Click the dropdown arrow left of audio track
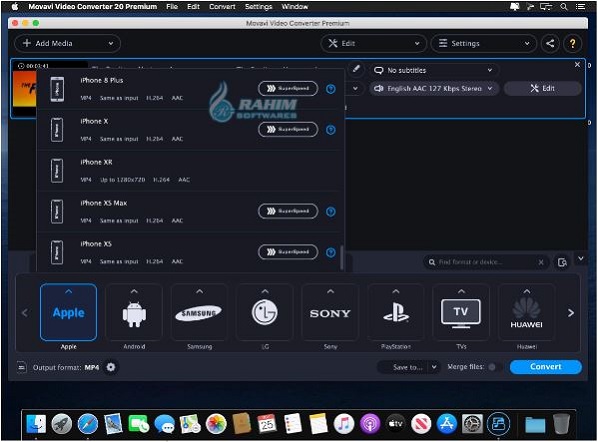Viewport: 598px width, 442px height. (x=355, y=88)
